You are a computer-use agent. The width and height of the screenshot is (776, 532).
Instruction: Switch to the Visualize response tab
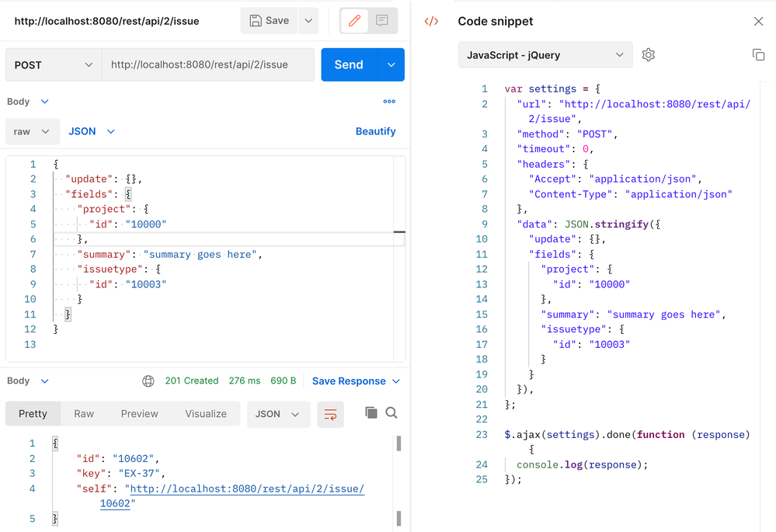[x=206, y=414]
